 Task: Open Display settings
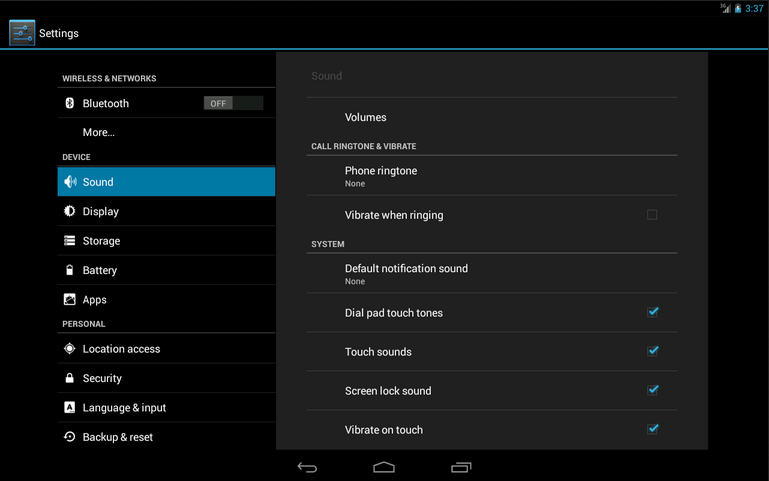coord(166,211)
